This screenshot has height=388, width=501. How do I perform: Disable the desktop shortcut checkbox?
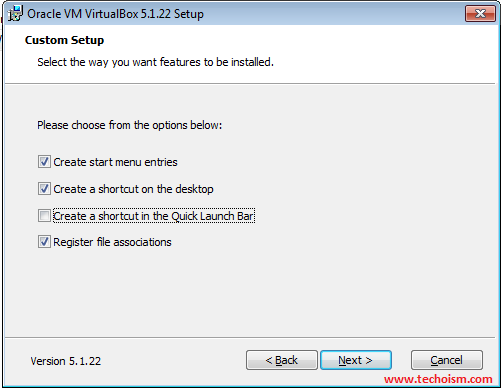[x=44, y=189]
